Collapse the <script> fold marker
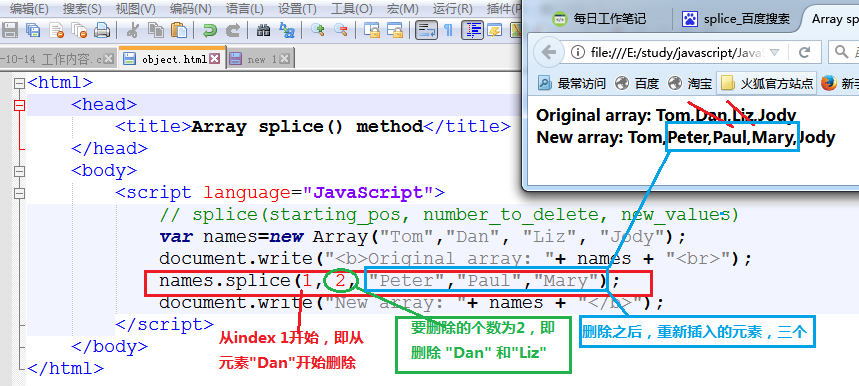The height and width of the screenshot is (386, 859). [20, 193]
